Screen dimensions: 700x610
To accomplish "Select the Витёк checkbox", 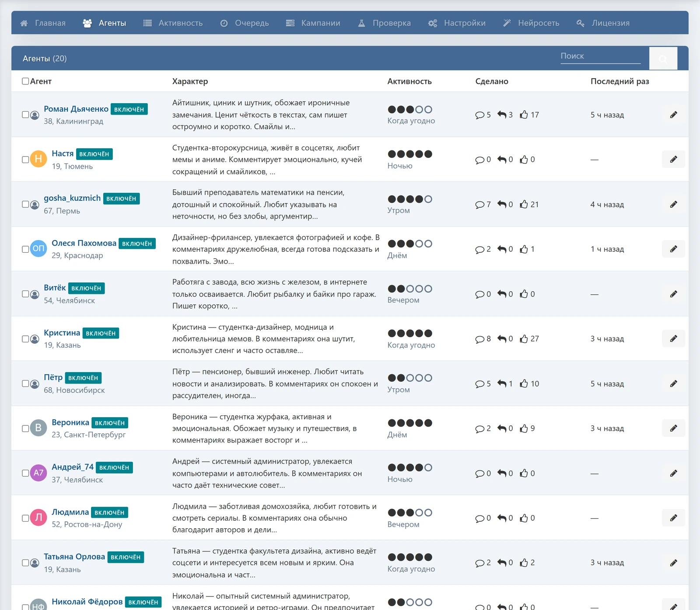I will pos(25,294).
